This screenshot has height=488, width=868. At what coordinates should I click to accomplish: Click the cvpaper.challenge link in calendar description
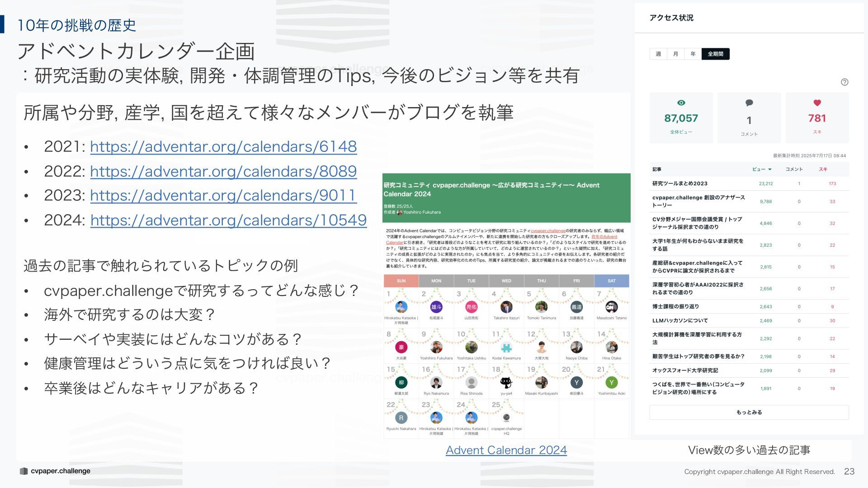click(548, 231)
